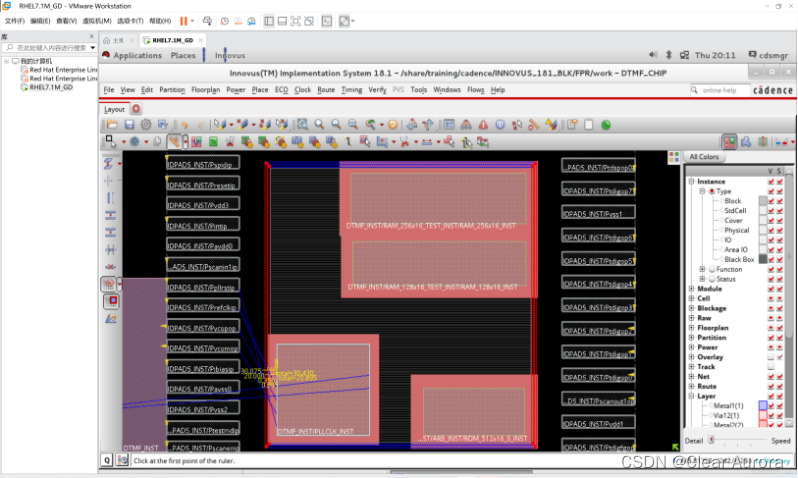
Task: Toggle Net visibility checkbox
Action: point(771,377)
